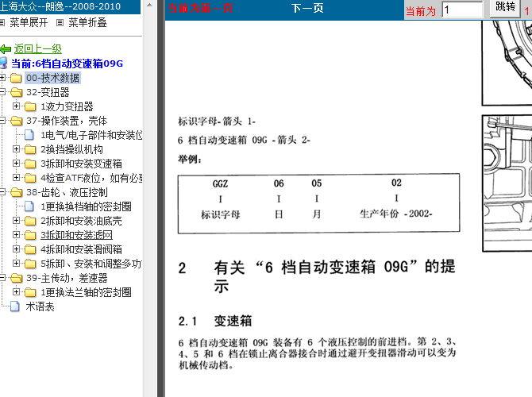Click the folder icon of 4拆卸和安装滑阀箱
This screenshot has height=397, width=532.
(30, 249)
